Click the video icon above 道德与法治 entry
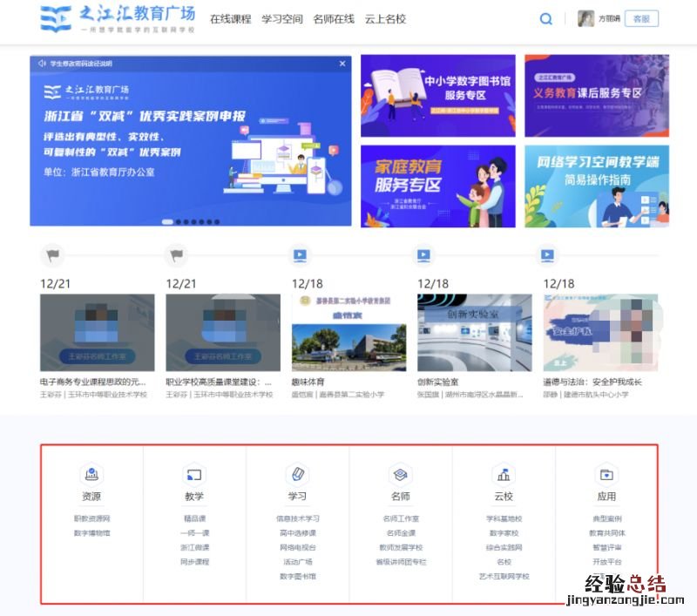 pos(547,255)
